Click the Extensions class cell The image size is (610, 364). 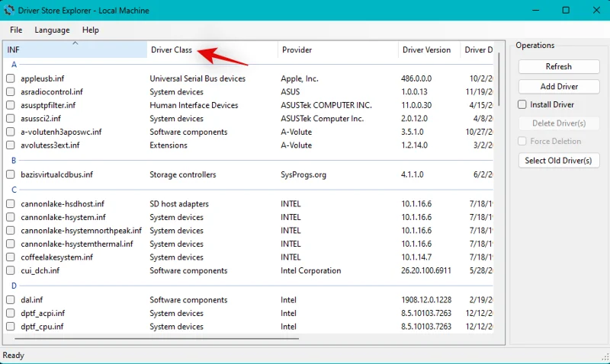tap(169, 145)
